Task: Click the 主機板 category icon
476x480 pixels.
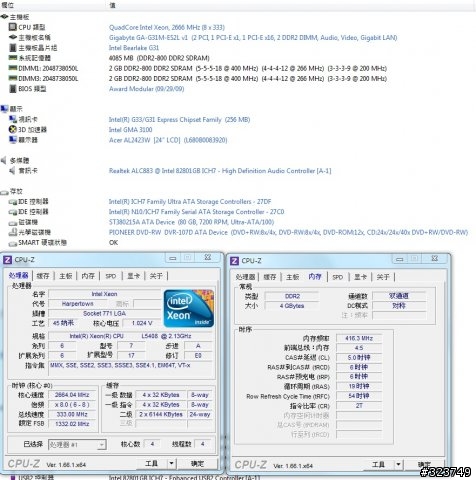Action: tap(4, 17)
